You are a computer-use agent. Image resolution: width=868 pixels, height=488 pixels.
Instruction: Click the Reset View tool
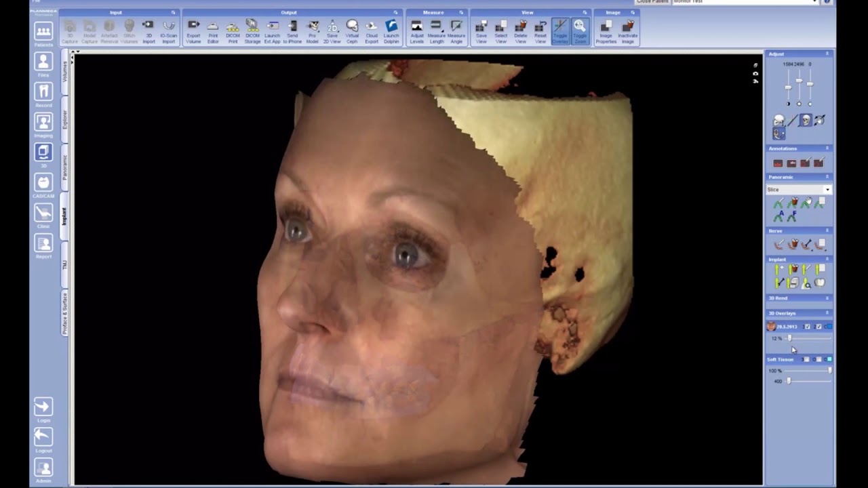pyautogui.click(x=540, y=31)
